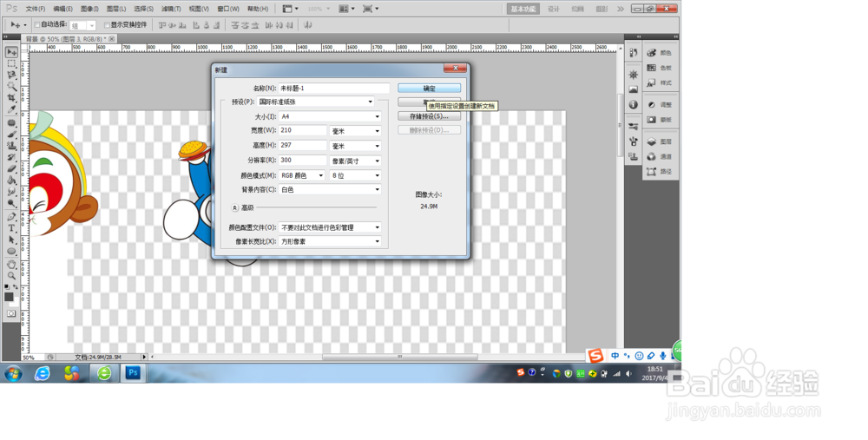Open the 大小 A4 size dropdown
The image size is (868, 440).
[330, 116]
